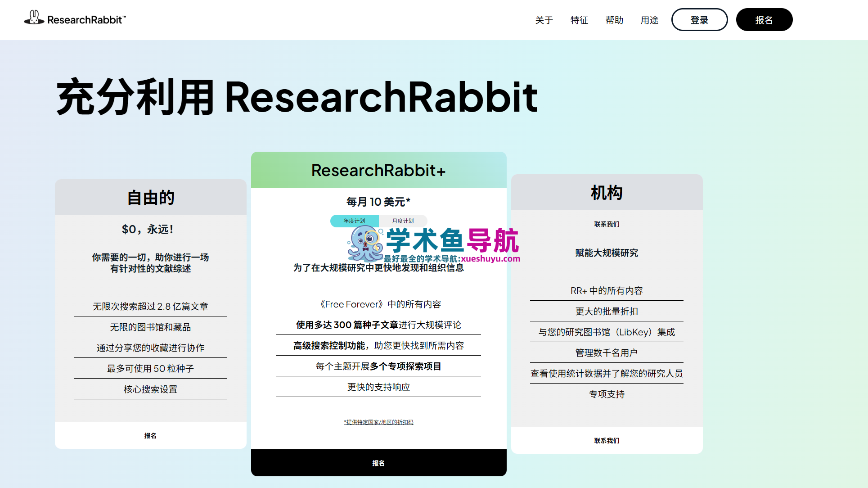Image resolution: width=868 pixels, height=488 pixels.
Task: Click the 每月 10 美元* price text
Action: pos(378,202)
